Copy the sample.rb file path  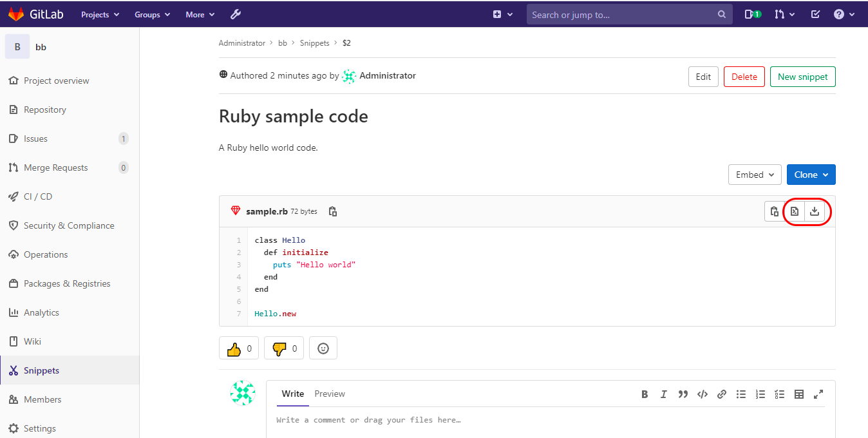(333, 211)
